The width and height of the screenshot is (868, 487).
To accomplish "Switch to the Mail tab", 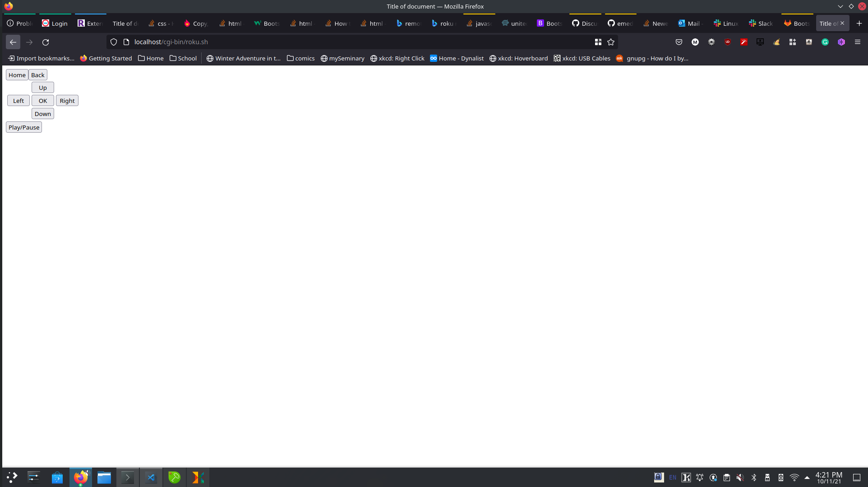I will pyautogui.click(x=691, y=23).
